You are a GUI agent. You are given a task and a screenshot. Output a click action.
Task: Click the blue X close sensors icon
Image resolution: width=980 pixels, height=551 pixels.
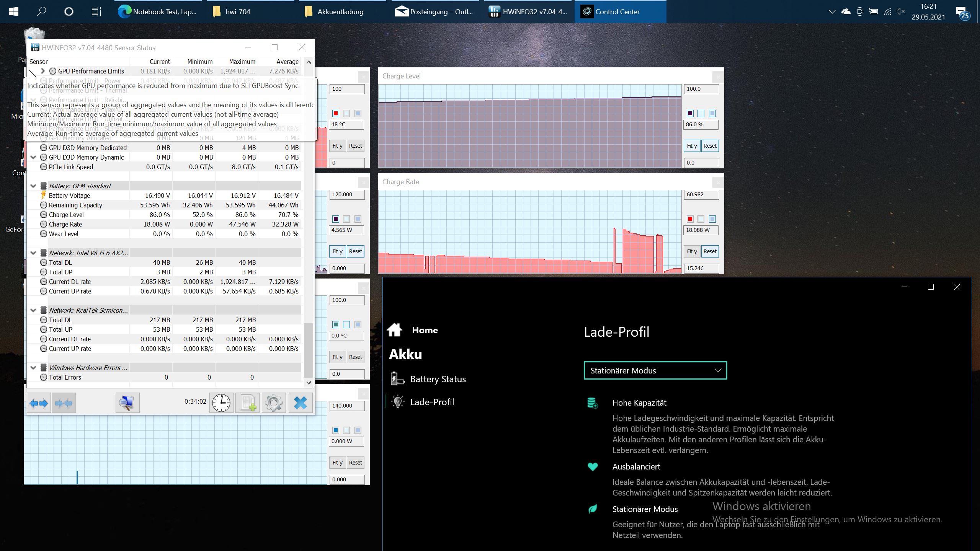pos(300,403)
